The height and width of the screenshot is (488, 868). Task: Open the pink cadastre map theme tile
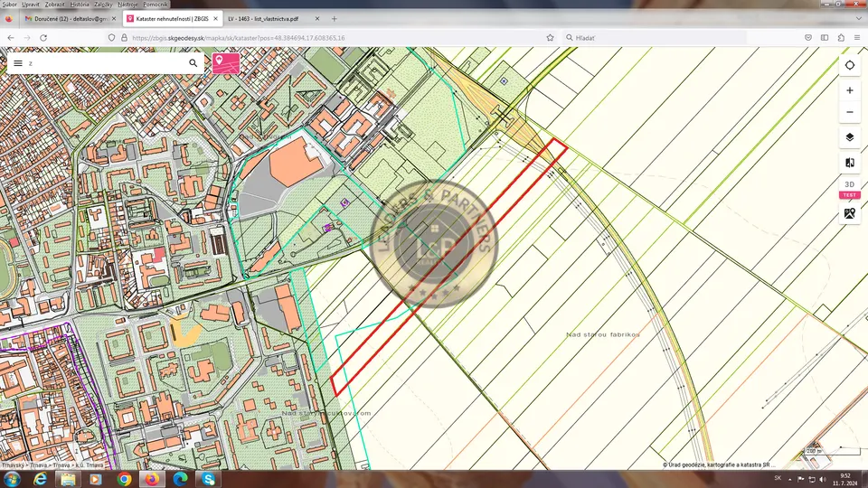(x=226, y=63)
